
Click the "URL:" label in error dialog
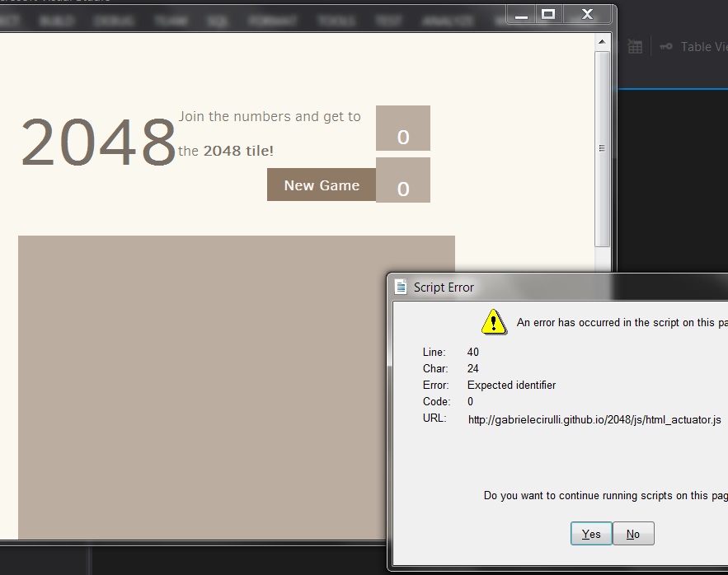coord(434,418)
